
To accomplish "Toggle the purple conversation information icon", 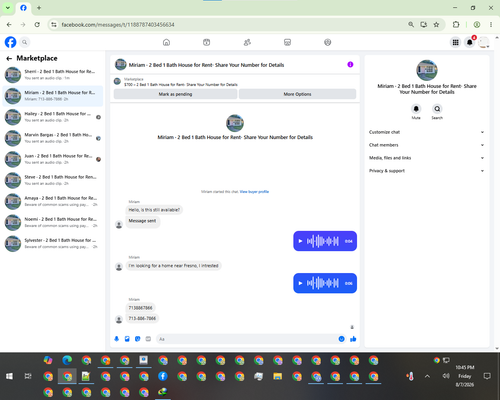I will 350,64.
